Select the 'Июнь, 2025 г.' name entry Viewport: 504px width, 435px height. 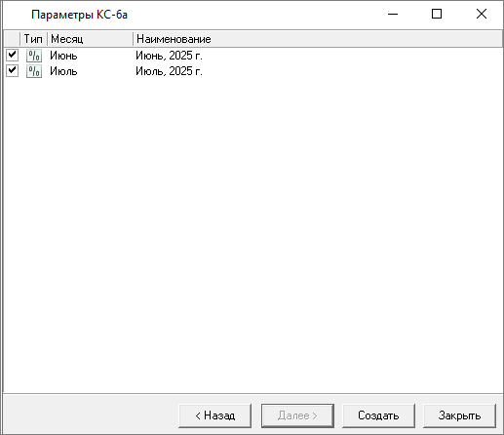169,56
